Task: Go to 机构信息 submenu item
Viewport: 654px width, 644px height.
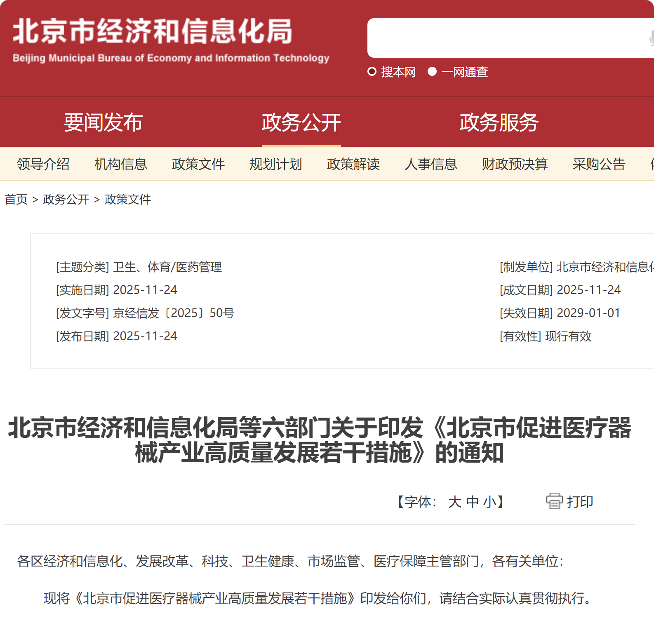Action: (x=120, y=164)
